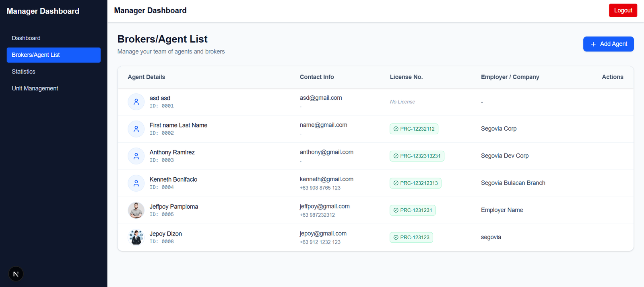Image resolution: width=644 pixels, height=287 pixels.
Task: Click the Segovia Bulacan Branch employer cell
Action: pyautogui.click(x=513, y=183)
